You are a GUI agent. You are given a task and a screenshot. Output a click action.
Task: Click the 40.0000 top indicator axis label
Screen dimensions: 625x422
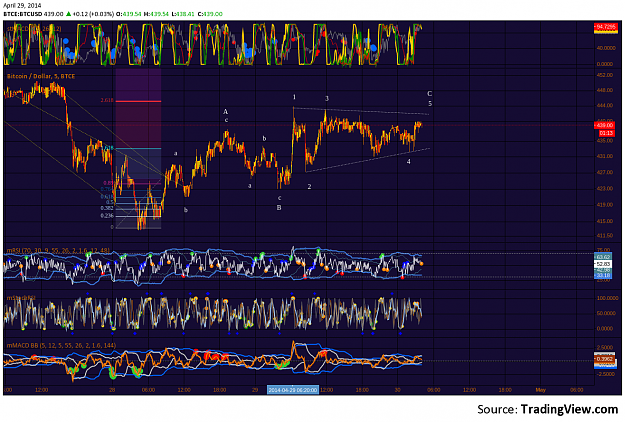pyautogui.click(x=605, y=48)
